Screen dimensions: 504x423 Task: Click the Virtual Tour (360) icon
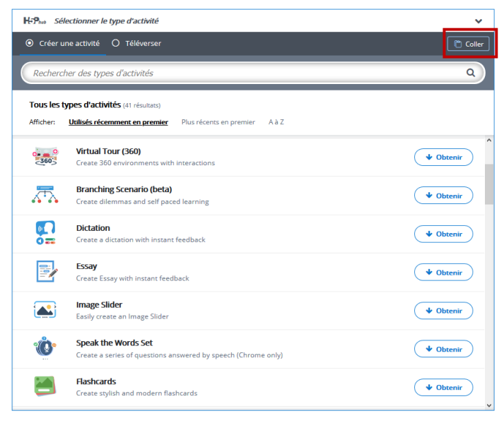(45, 156)
